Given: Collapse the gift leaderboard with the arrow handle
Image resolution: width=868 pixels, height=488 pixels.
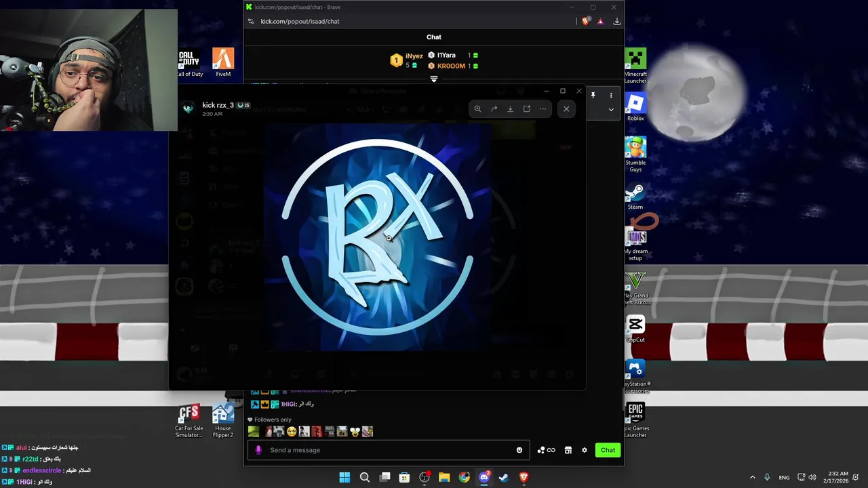Looking at the screenshot, I should coord(434,79).
